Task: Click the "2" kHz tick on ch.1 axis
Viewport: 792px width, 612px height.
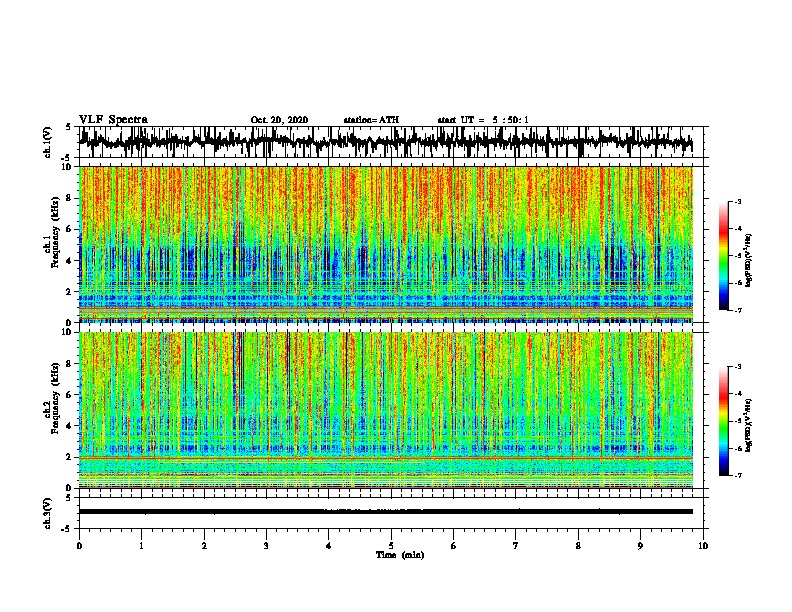Action: coord(69,291)
